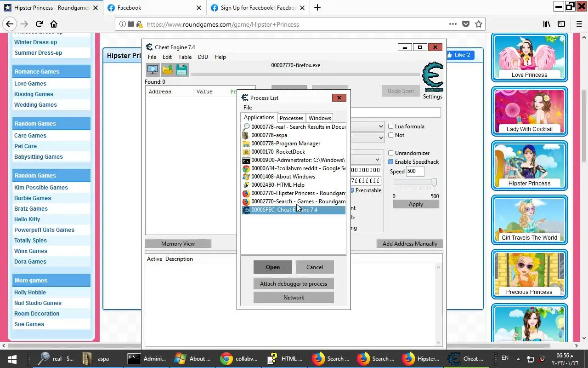Screen dimensions: 588x368
Task: Open the Lady With Cocktail game thumbnail
Action: 530,111
